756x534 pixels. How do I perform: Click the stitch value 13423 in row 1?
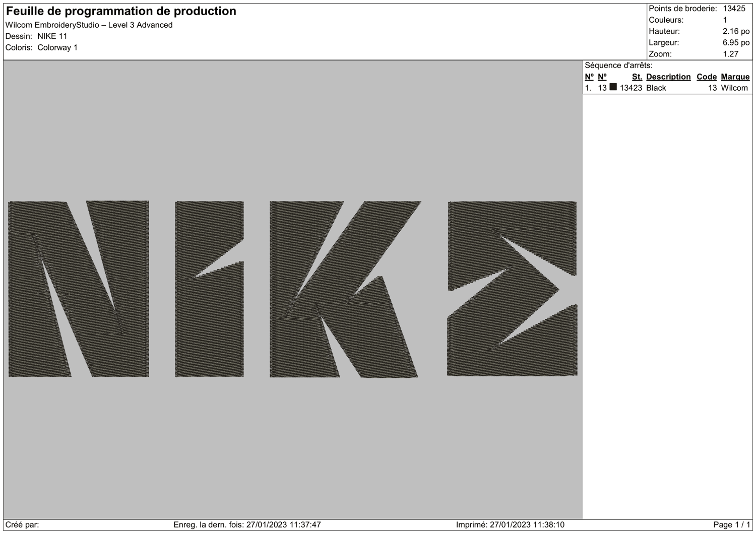[x=631, y=88]
